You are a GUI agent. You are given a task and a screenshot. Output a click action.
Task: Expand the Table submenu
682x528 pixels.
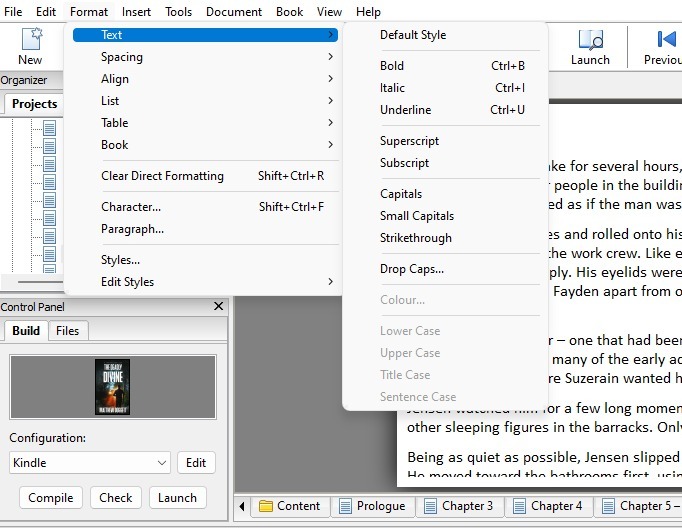click(205, 123)
